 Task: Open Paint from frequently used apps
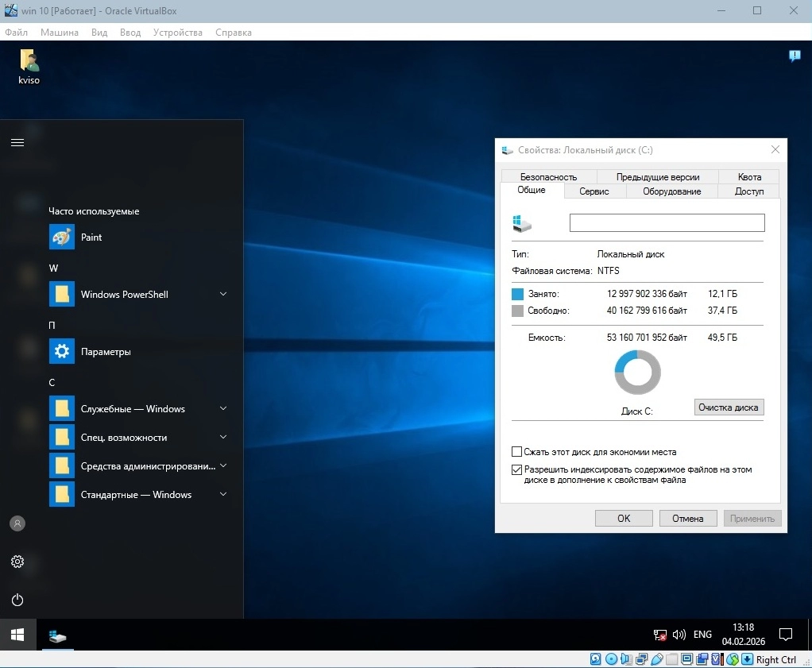pos(91,237)
